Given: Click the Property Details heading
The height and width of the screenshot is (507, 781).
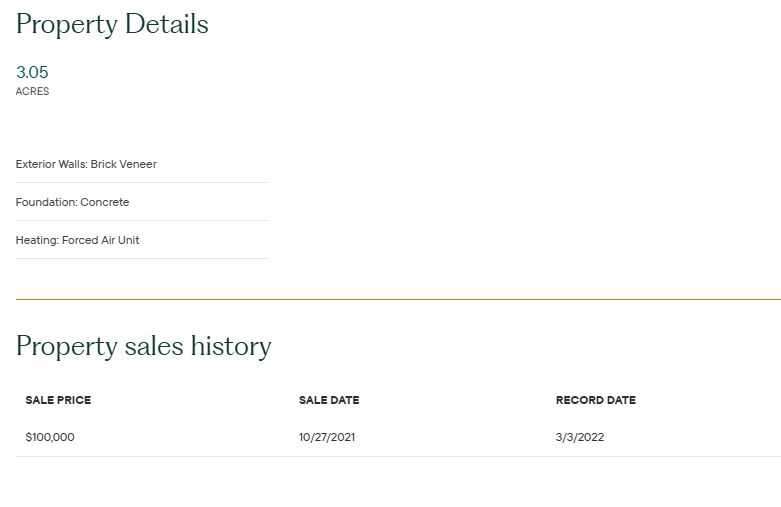Looking at the screenshot, I should click(112, 25).
